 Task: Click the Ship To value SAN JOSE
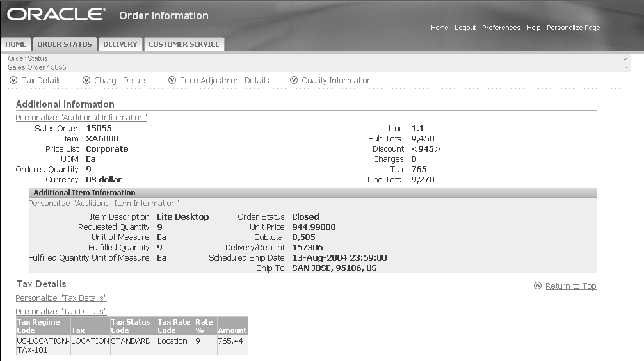(334, 268)
